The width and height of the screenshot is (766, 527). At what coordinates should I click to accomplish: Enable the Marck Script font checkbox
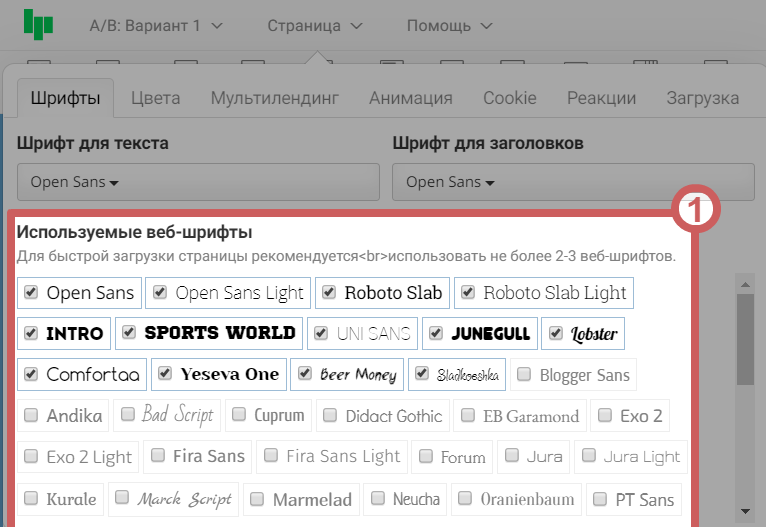coord(122,497)
